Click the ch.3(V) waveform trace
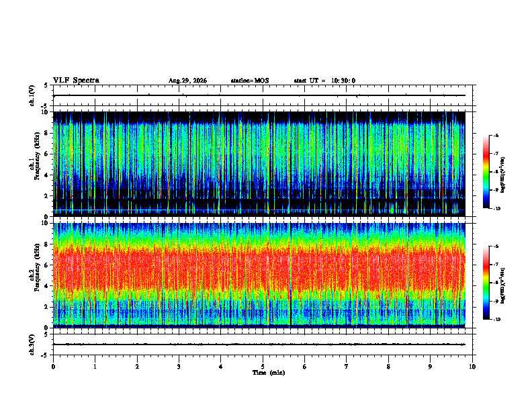This screenshot has width=532, height=411. pos(259,345)
